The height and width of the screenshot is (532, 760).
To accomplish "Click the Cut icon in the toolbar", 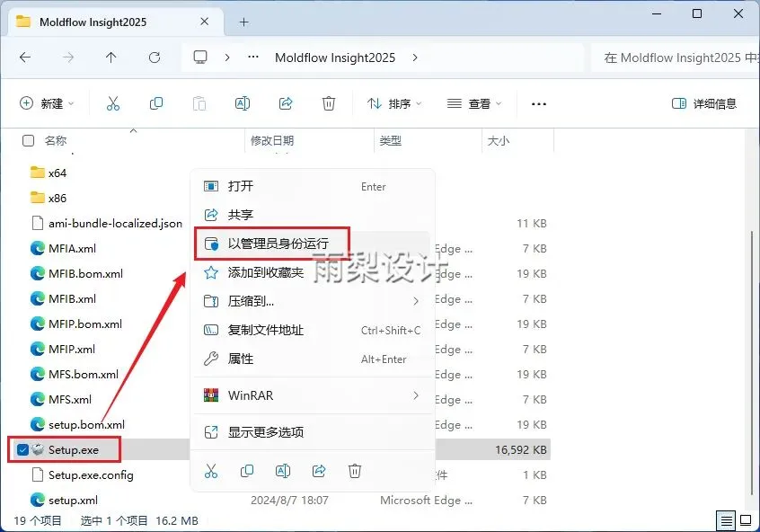I will pyautogui.click(x=113, y=103).
